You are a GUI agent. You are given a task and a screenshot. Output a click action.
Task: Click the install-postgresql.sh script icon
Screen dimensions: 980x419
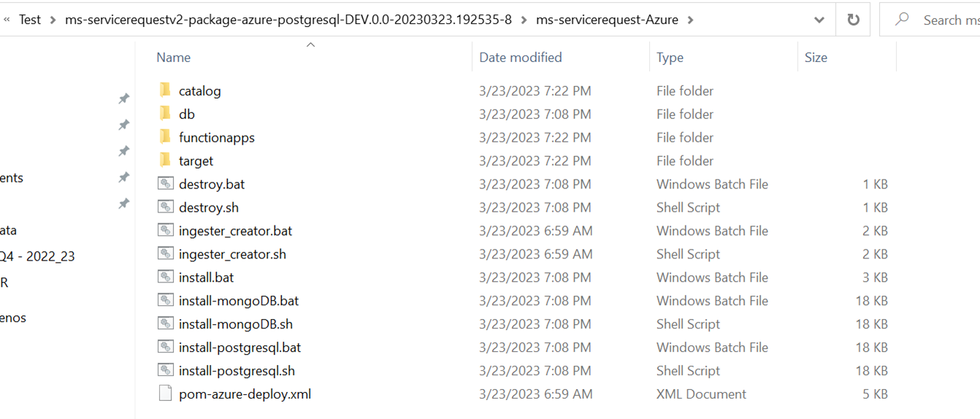click(166, 371)
